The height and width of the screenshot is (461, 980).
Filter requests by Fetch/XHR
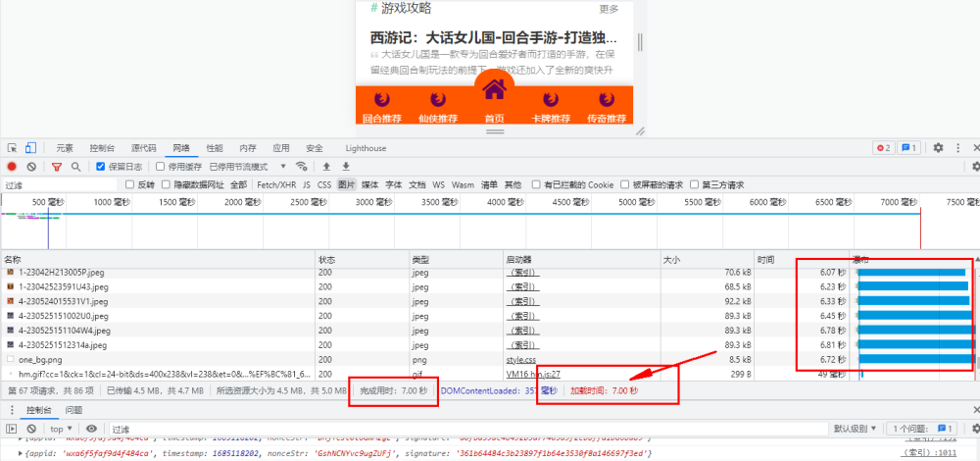pos(277,184)
